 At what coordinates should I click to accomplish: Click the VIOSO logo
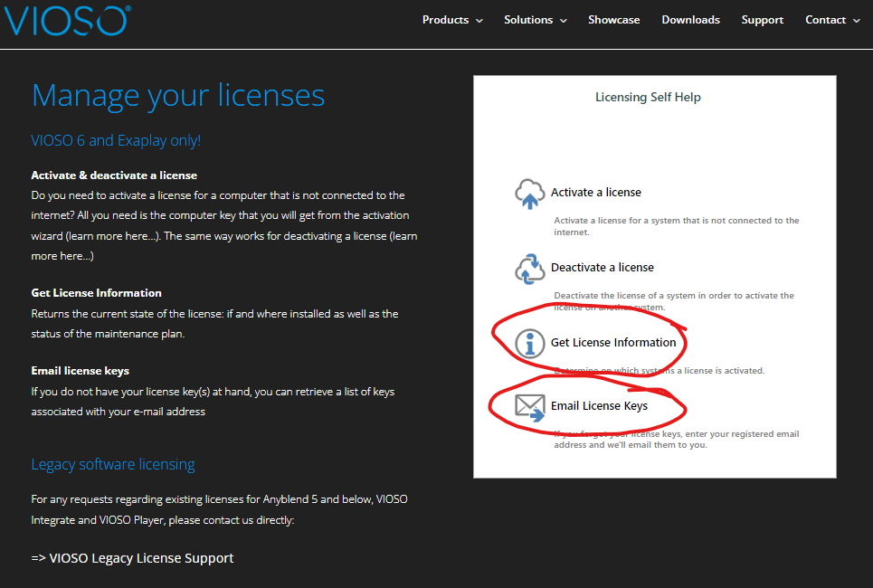tap(67, 21)
